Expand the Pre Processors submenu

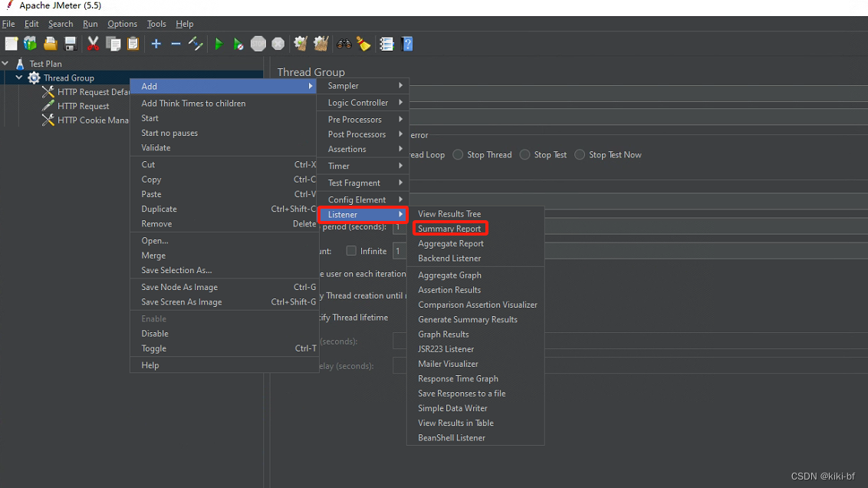click(363, 119)
